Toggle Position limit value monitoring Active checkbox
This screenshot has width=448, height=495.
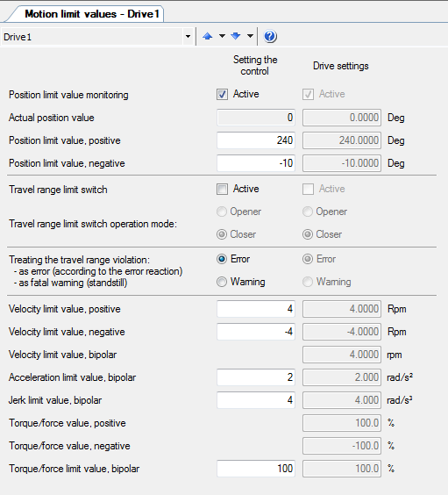(222, 95)
